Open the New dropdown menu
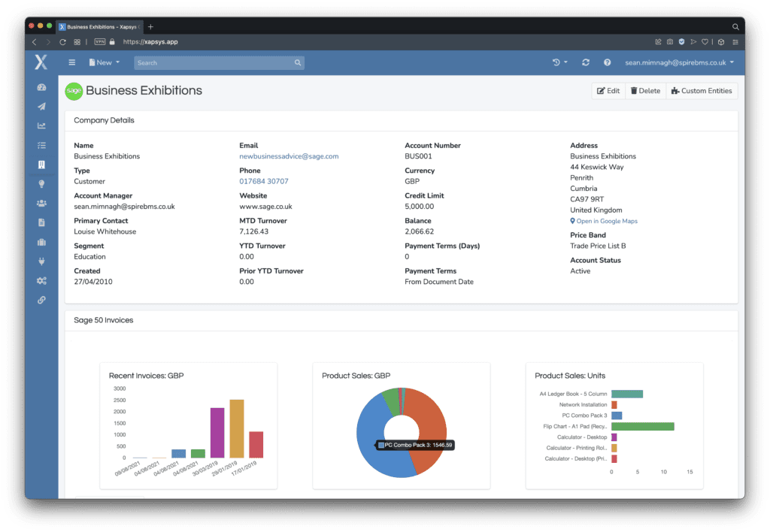 104,62
